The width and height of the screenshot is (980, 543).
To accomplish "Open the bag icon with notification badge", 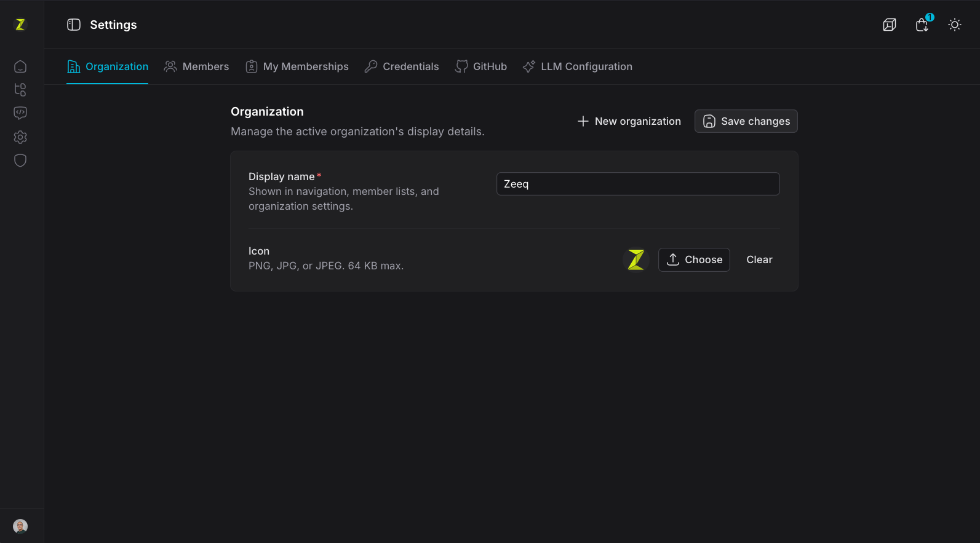I will [922, 25].
